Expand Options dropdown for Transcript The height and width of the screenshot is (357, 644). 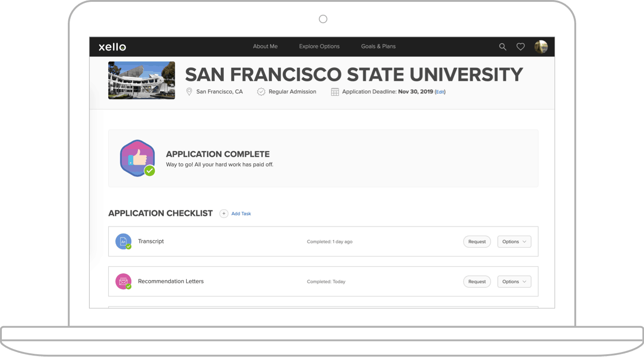[x=514, y=242]
